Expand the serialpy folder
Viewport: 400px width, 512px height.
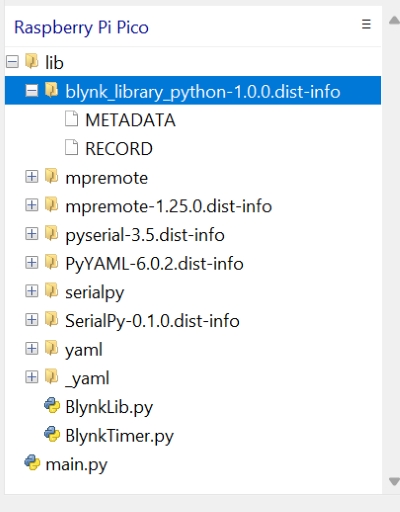pos(32,291)
